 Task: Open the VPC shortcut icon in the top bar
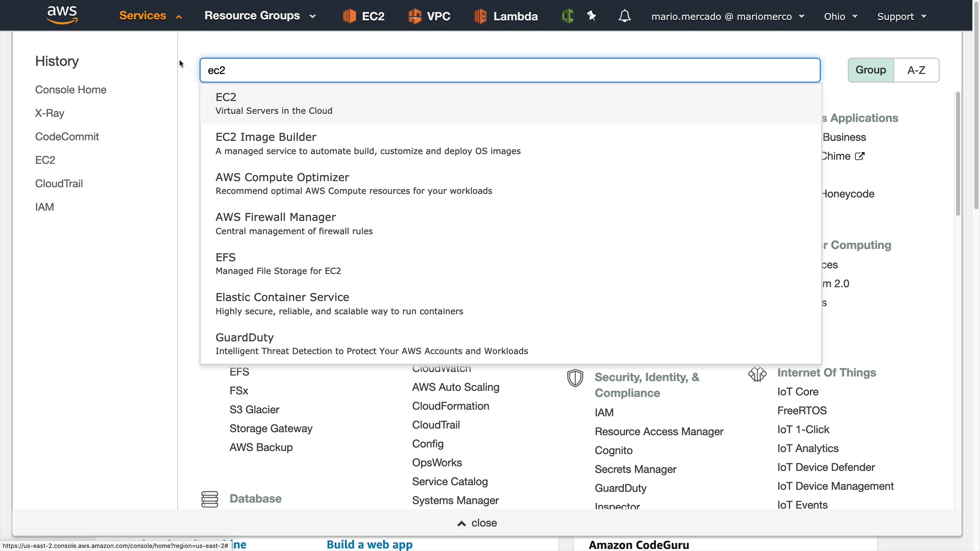click(414, 16)
